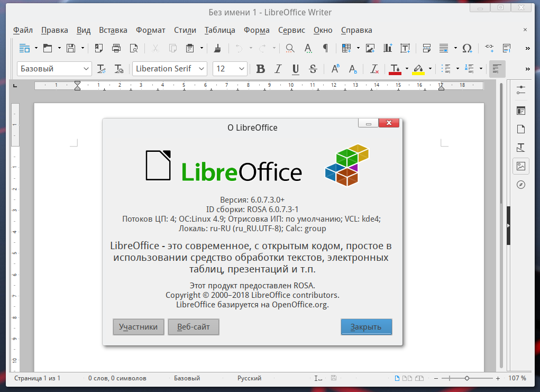Click the Open file folder icon
The image size is (540, 392).
(x=48, y=48)
